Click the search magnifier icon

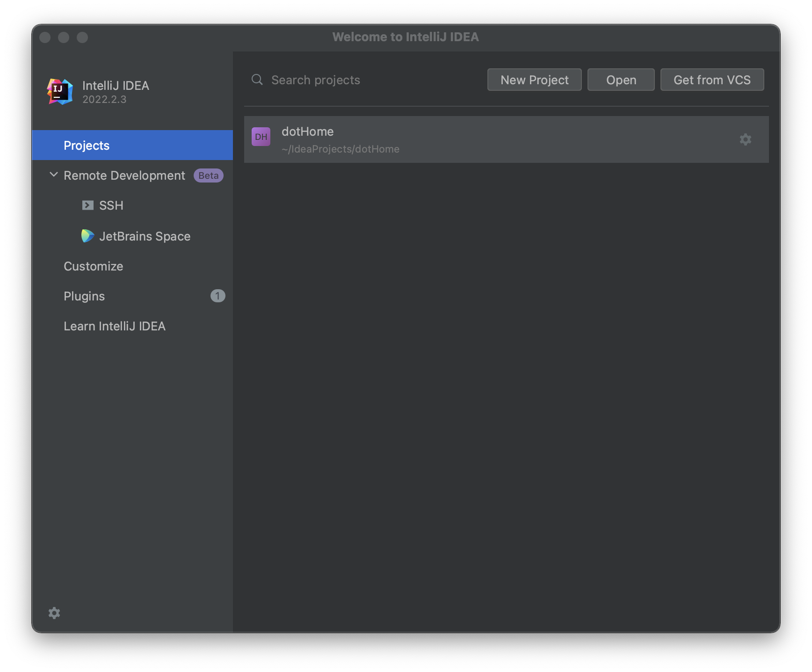point(257,80)
